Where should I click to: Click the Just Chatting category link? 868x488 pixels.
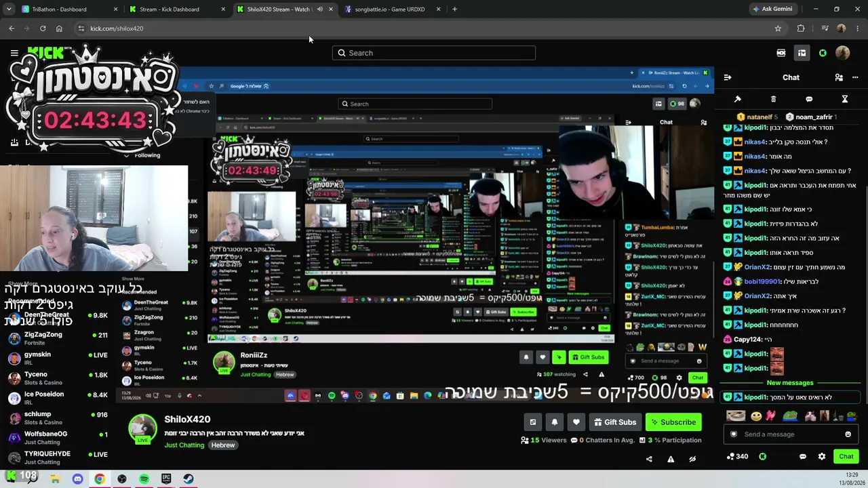pyautogui.click(x=184, y=445)
